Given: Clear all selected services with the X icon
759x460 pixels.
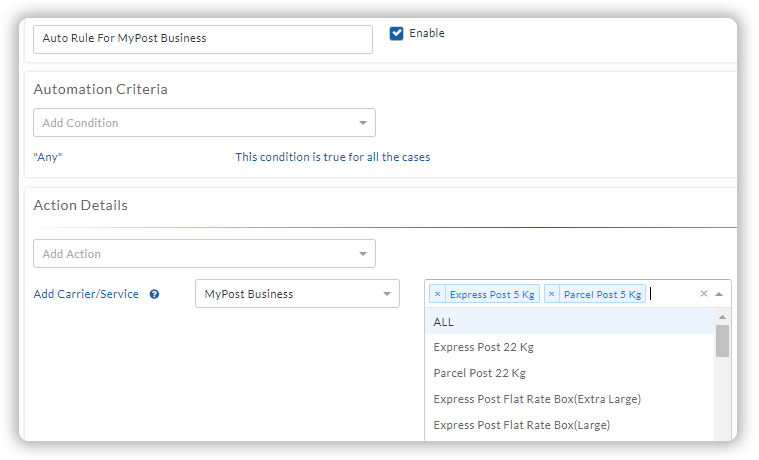Looking at the screenshot, I should [704, 294].
